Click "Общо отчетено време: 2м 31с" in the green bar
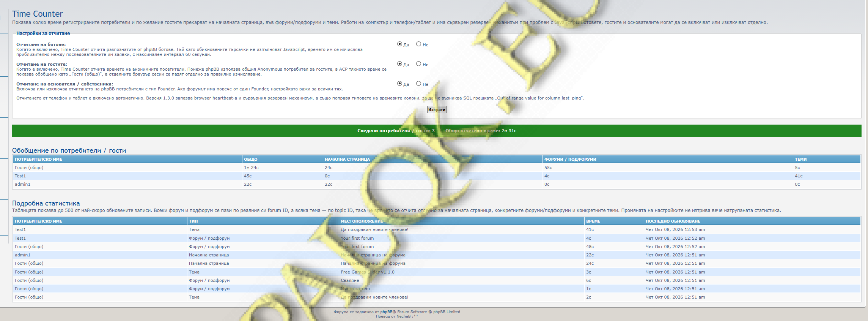This screenshot has width=868, height=321. click(481, 131)
